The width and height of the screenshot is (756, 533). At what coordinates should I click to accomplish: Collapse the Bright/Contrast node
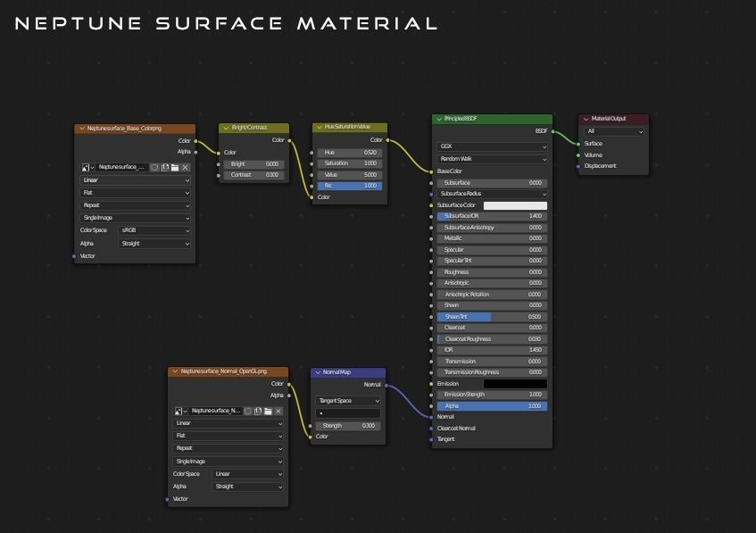pyautogui.click(x=226, y=128)
